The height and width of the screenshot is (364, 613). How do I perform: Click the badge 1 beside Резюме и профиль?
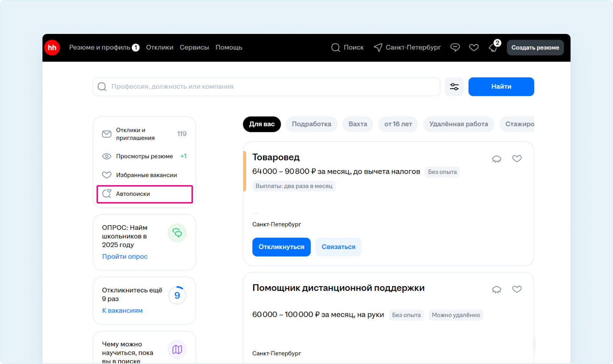pos(135,47)
